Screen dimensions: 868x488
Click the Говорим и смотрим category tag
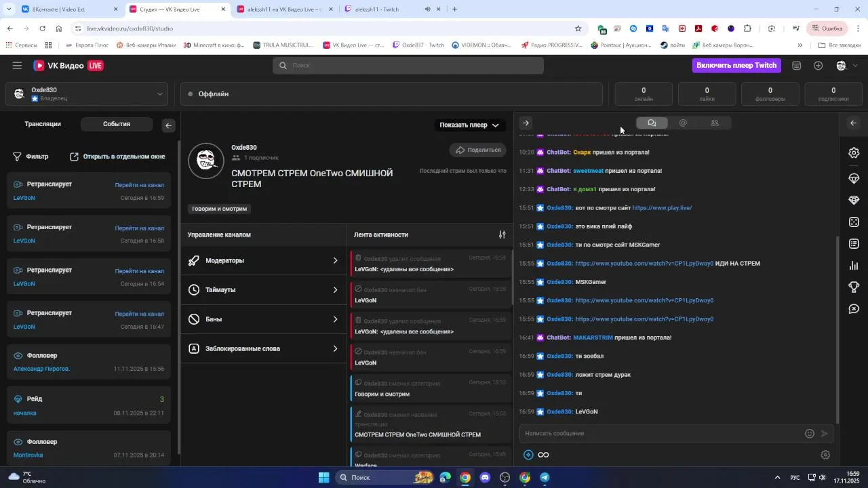220,209
